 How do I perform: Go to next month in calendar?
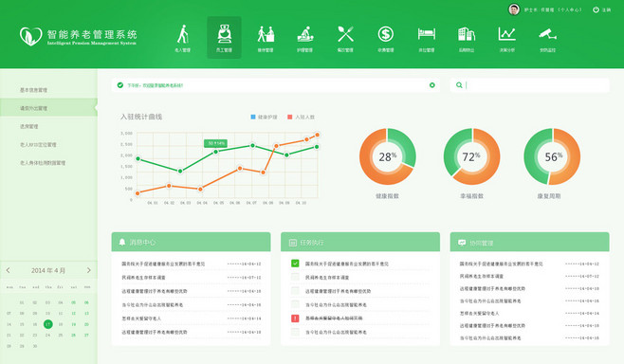coord(89,270)
